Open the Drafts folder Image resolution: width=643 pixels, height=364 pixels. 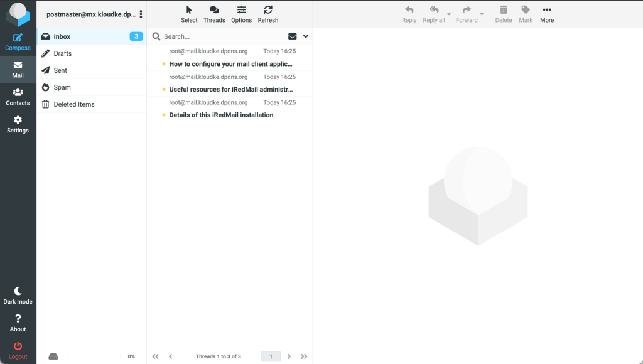(x=63, y=53)
